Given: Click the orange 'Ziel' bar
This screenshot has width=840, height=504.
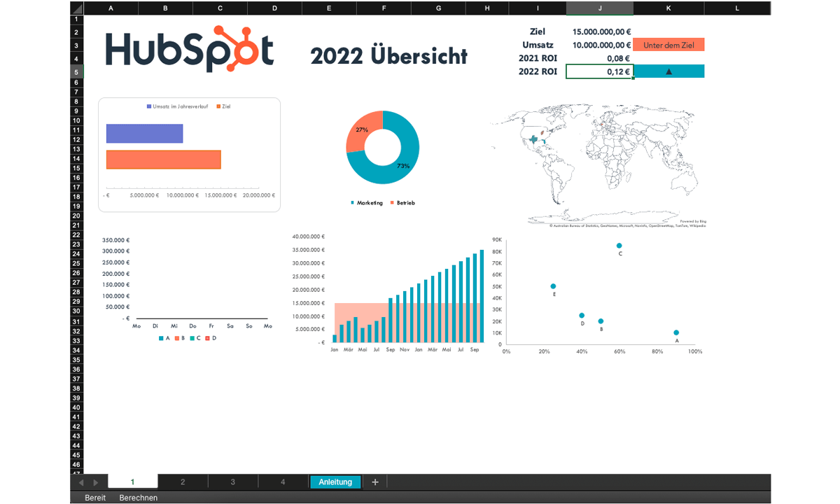Looking at the screenshot, I should (x=163, y=160).
